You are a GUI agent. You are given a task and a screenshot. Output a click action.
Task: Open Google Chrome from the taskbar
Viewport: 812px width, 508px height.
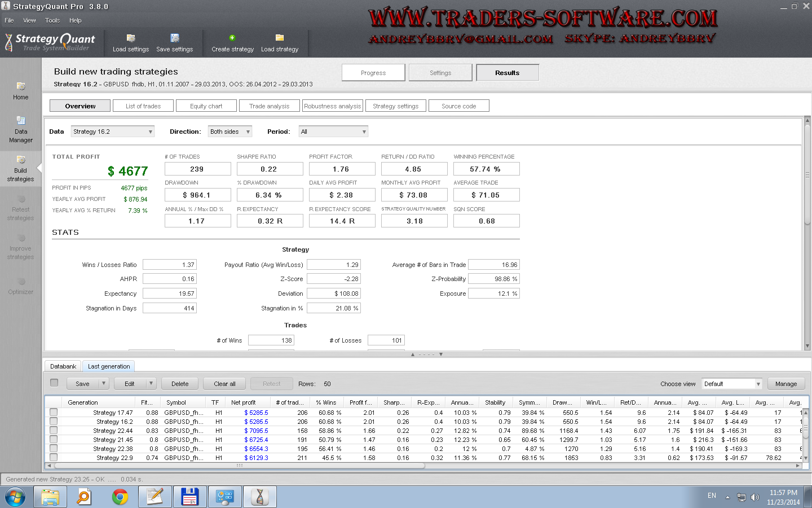point(120,497)
